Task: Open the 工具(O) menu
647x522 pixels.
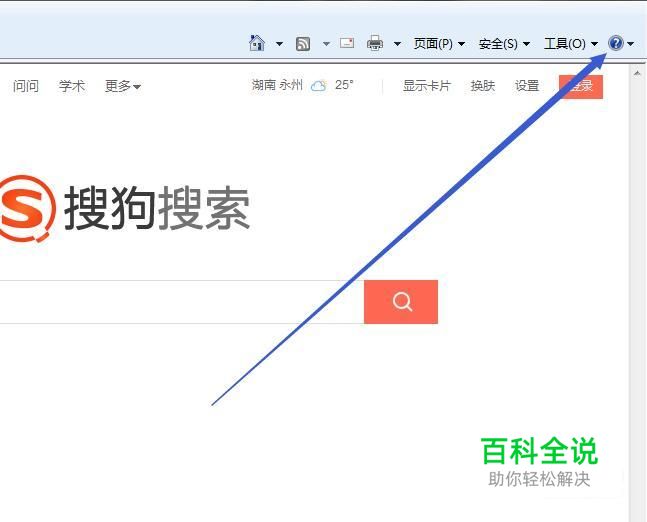Action: point(571,43)
